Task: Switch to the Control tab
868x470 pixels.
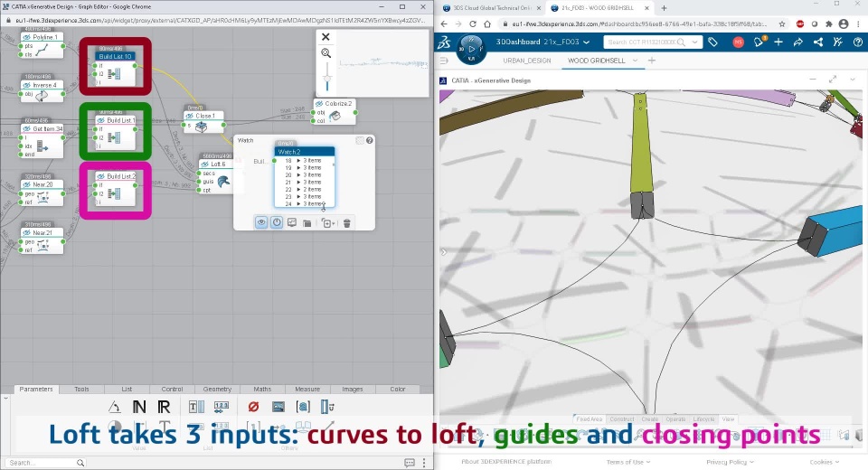Action: click(x=172, y=390)
